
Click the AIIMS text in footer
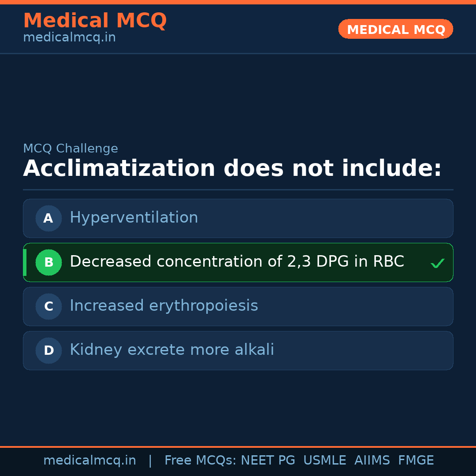372,461
